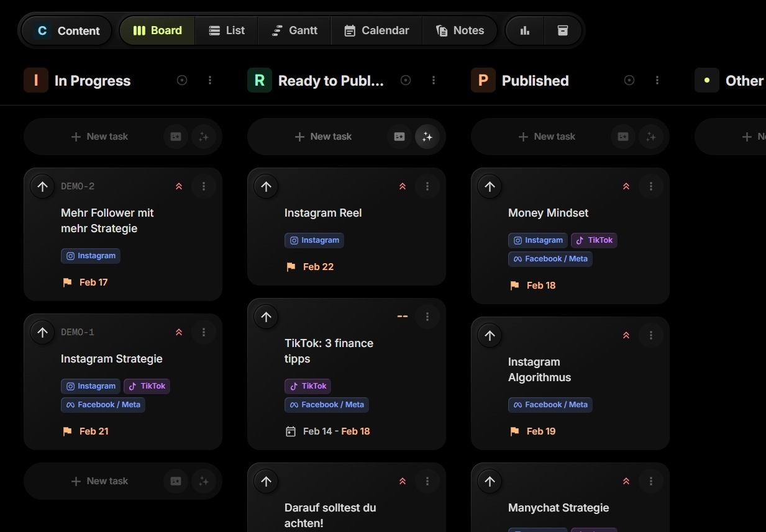Image resolution: width=766 pixels, height=532 pixels.
Task: Click AI sparkle icon in Ready to Publish
Action: [x=427, y=137]
